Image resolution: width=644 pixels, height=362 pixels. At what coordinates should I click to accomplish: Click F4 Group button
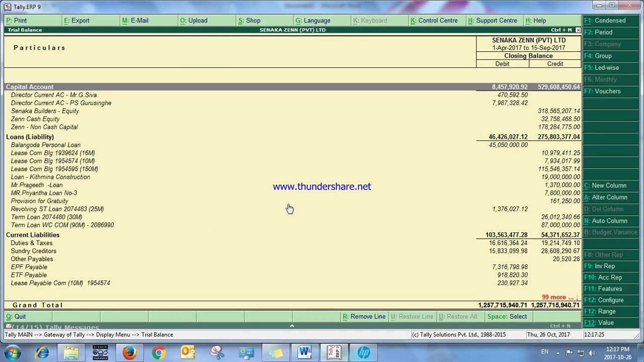pyautogui.click(x=611, y=56)
